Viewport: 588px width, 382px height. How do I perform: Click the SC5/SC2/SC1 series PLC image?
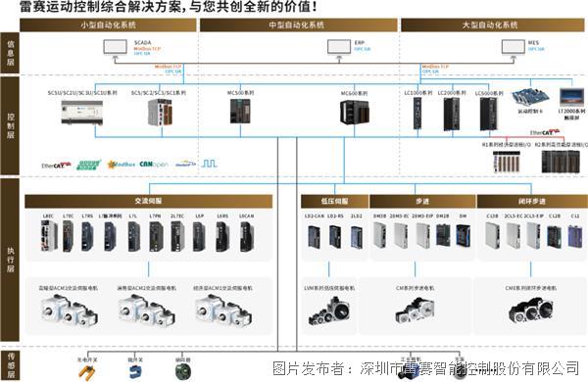[161, 113]
